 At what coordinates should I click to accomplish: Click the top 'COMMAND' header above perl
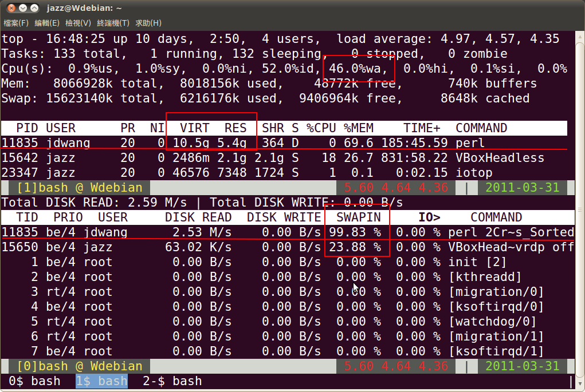(x=481, y=128)
